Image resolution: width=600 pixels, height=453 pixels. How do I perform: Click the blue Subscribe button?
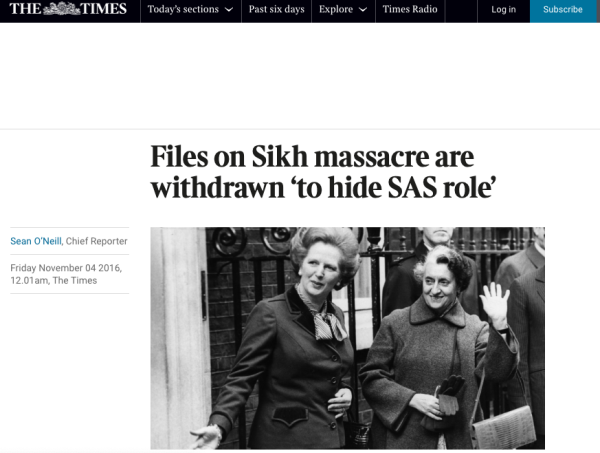coord(563,10)
